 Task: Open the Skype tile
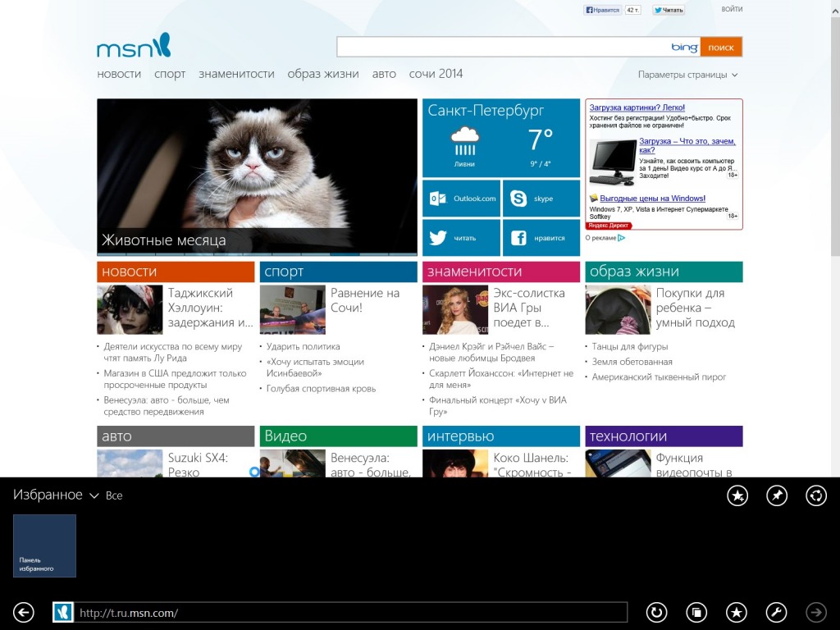[541, 199]
